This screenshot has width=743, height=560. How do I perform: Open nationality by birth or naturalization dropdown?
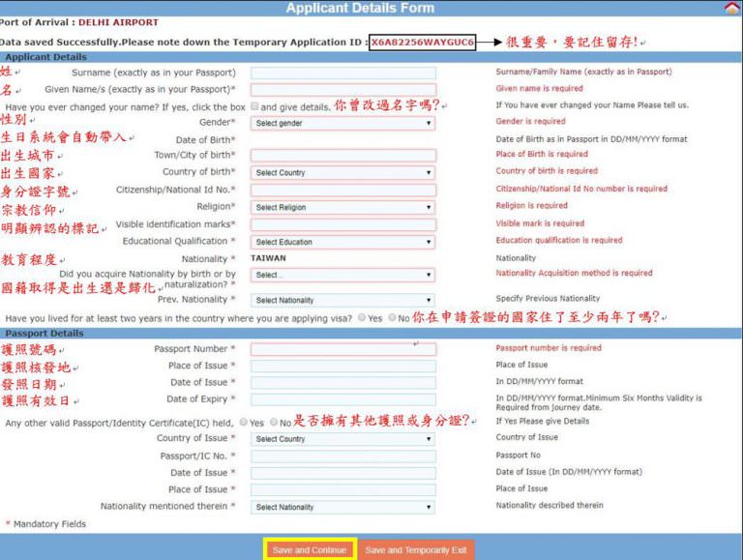342,275
